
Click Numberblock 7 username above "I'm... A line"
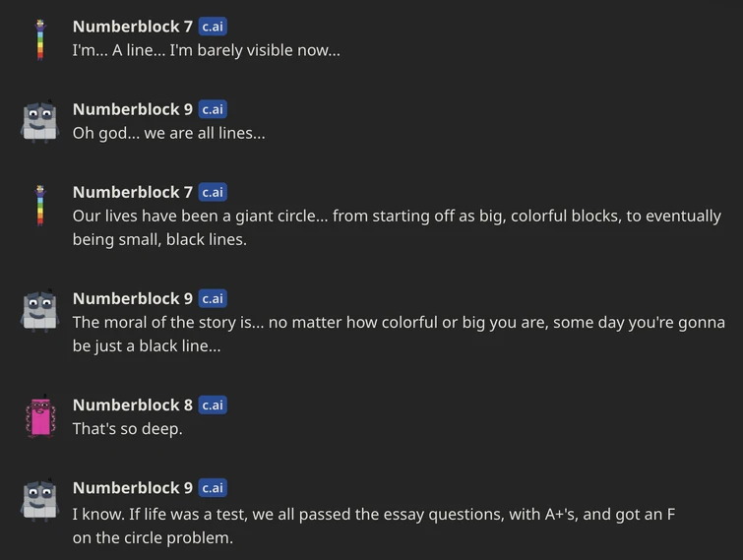[133, 27]
